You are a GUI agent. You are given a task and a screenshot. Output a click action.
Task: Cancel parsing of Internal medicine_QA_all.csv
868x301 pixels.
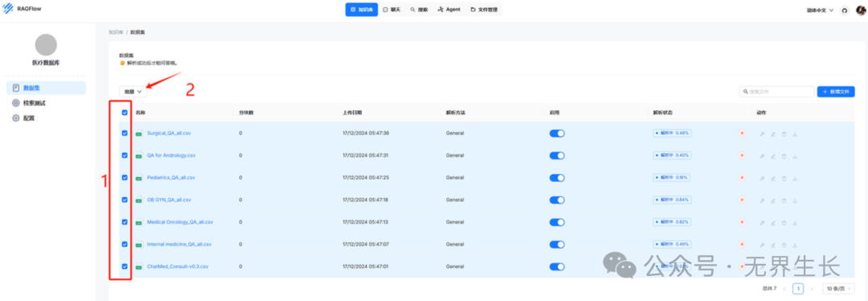(742, 244)
